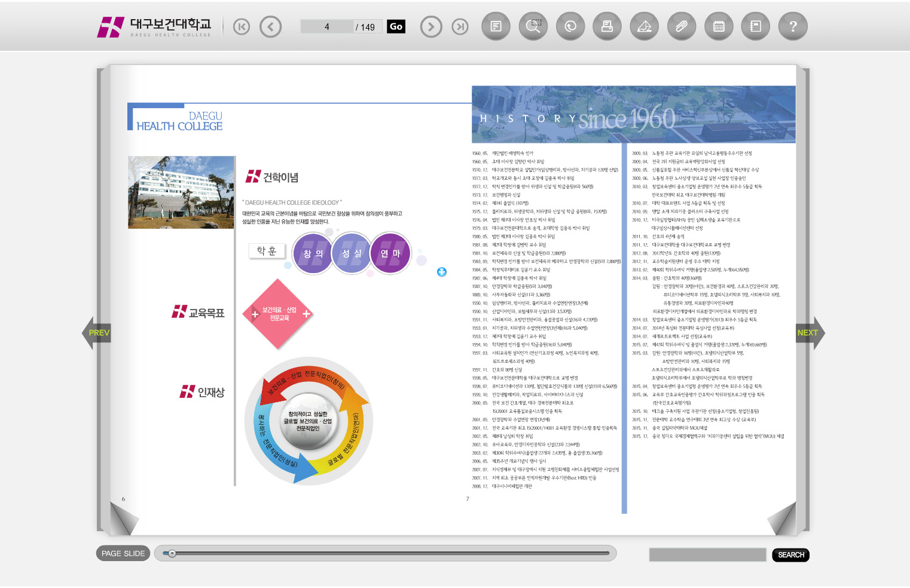
Task: Open the paperclip attachment icon
Action: (682, 27)
